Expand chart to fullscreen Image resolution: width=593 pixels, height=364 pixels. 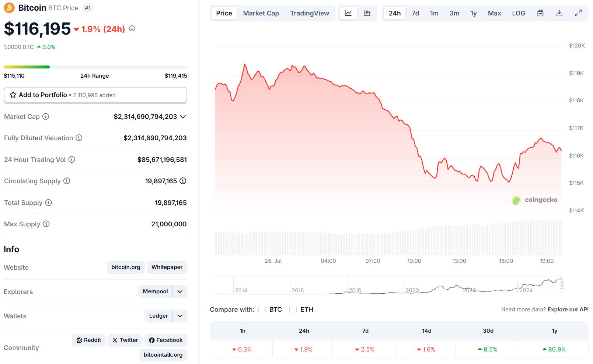pyautogui.click(x=578, y=13)
